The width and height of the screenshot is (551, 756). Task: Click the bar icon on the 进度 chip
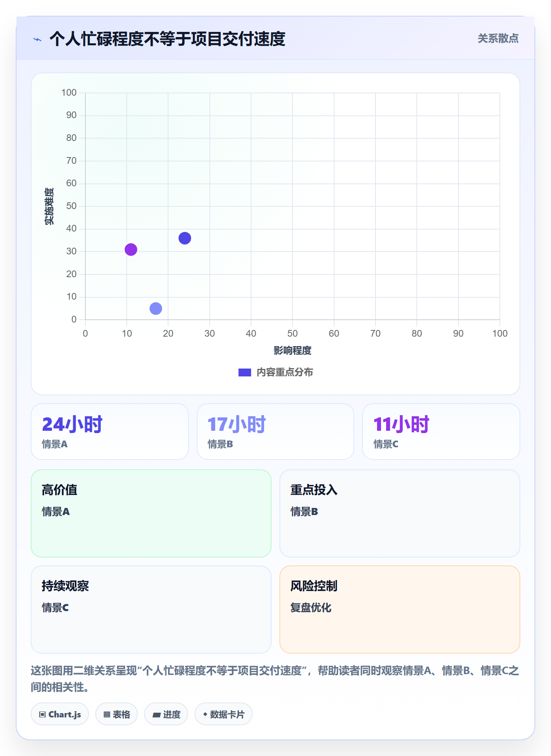coord(157,715)
